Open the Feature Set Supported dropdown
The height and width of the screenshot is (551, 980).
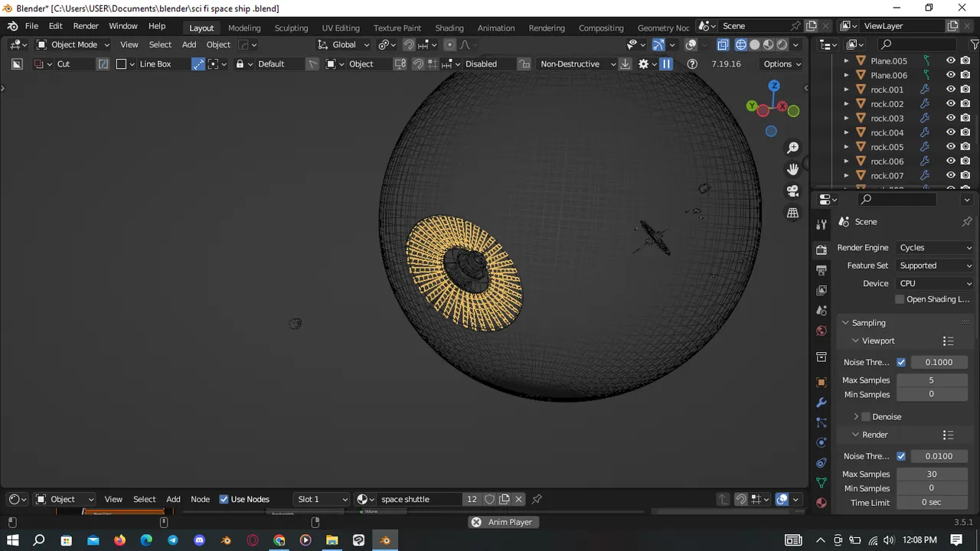tap(935, 266)
